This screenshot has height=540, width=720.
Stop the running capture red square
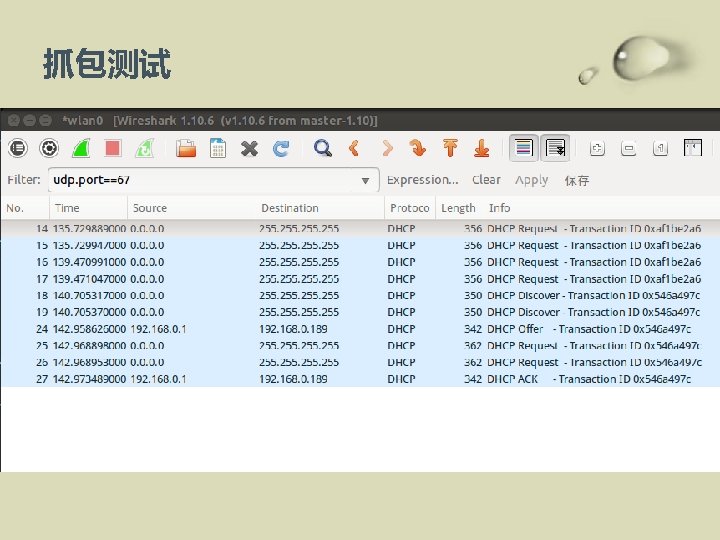pyautogui.click(x=112, y=148)
